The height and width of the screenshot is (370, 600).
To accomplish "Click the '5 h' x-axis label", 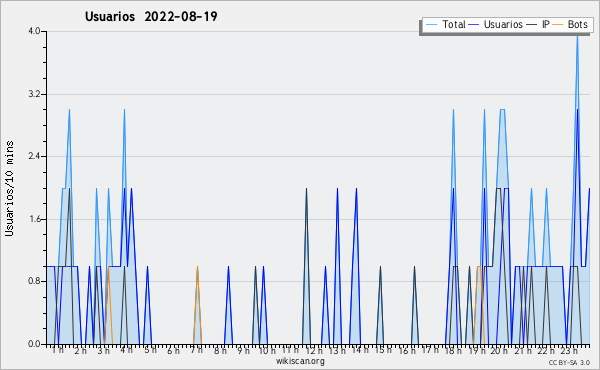I will coord(150,350).
